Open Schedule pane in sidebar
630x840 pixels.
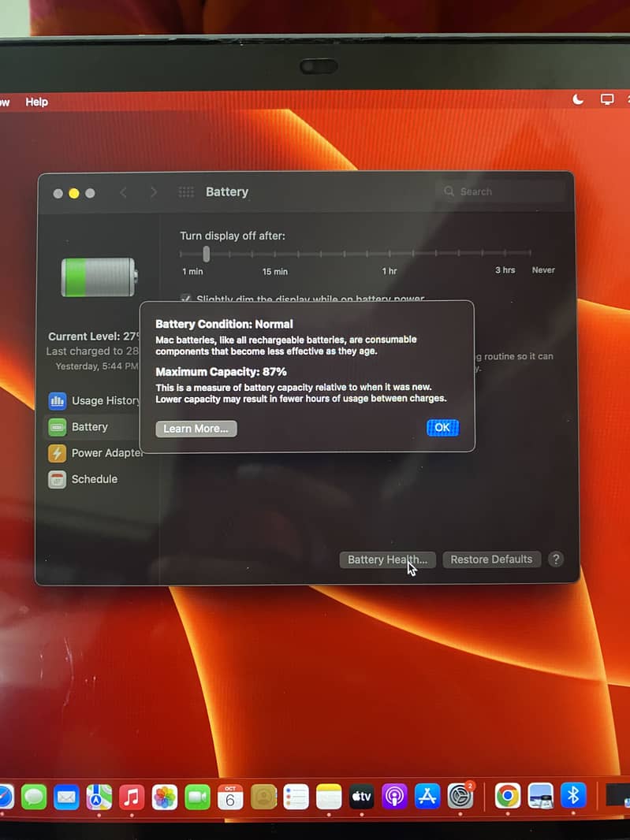tap(83, 479)
